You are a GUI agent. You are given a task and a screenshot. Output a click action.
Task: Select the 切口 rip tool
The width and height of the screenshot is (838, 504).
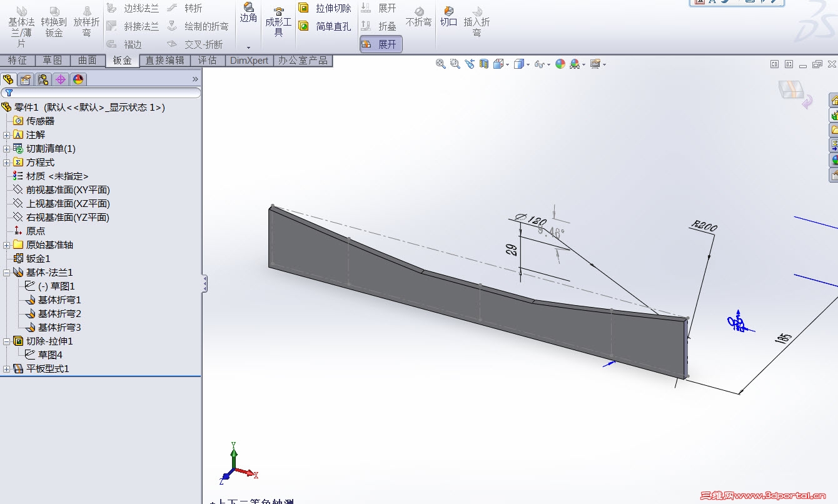[448, 17]
